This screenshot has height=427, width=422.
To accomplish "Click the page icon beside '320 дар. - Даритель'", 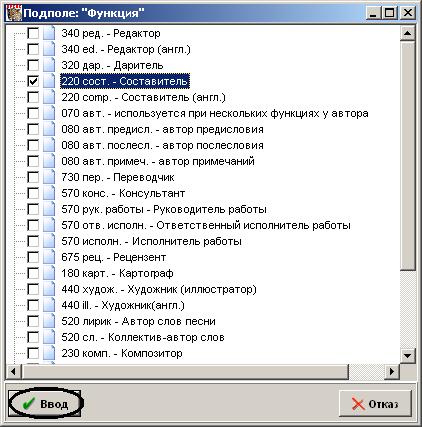I will [49, 65].
